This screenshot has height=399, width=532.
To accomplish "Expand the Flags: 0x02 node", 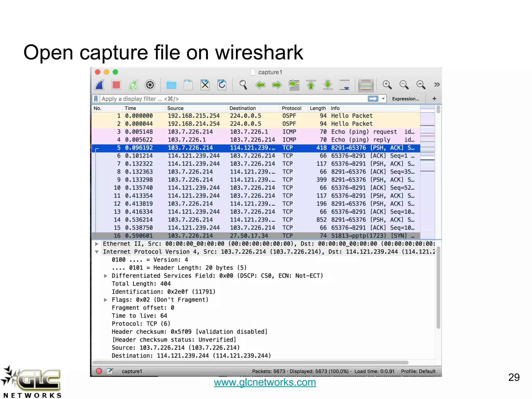I will coord(105,300).
